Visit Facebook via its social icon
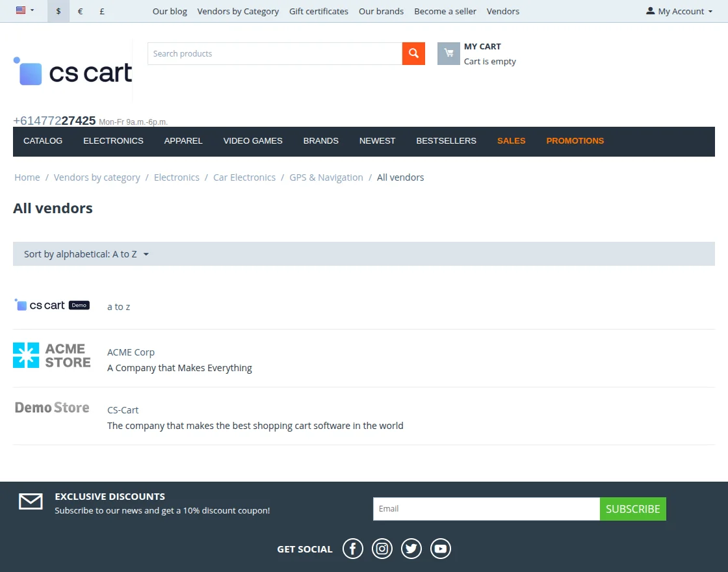 tap(352, 549)
